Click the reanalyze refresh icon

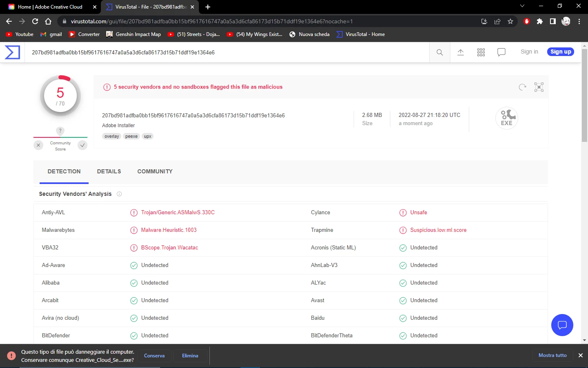coord(522,87)
